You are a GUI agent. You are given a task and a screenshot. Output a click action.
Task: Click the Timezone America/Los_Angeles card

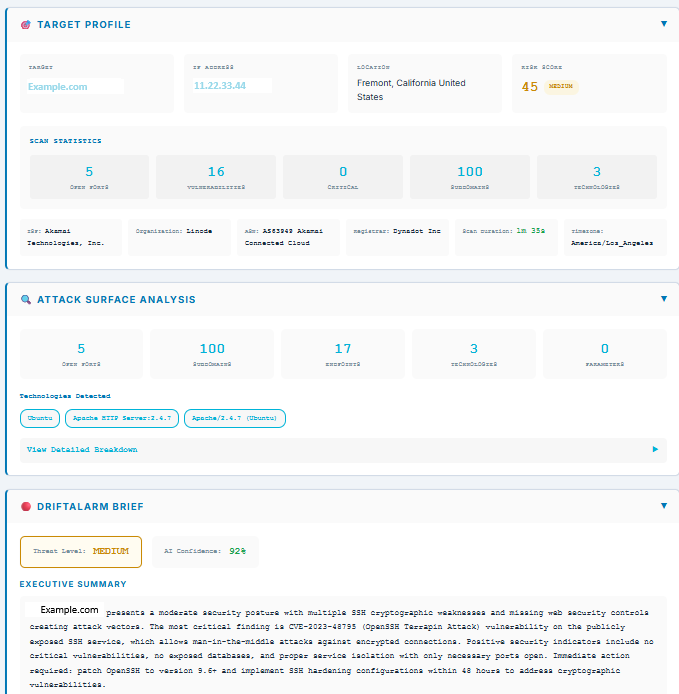(x=615, y=237)
